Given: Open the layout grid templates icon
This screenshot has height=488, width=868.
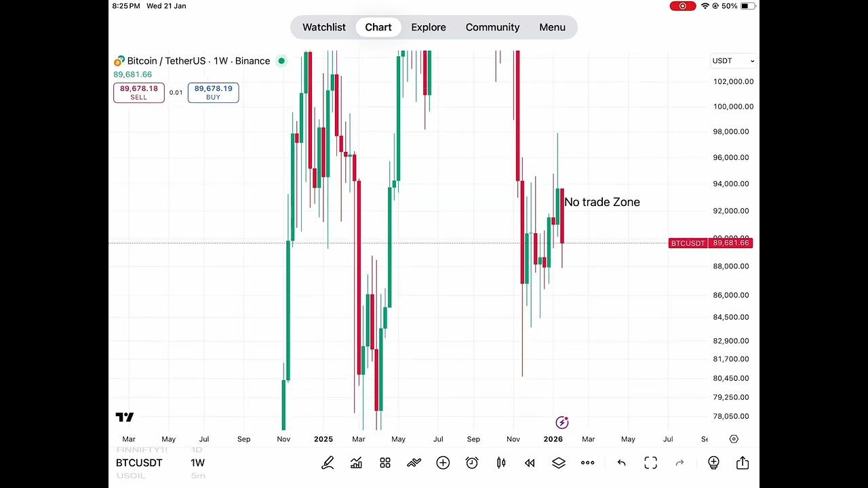Looking at the screenshot, I should pyautogui.click(x=385, y=463).
